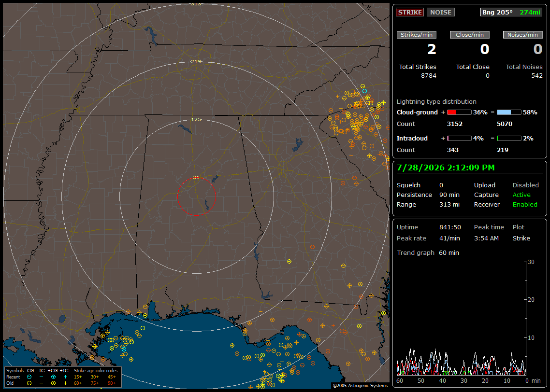This screenshot has width=550, height=392.
Task: Click the Squelch value 0
Action: [x=441, y=185]
